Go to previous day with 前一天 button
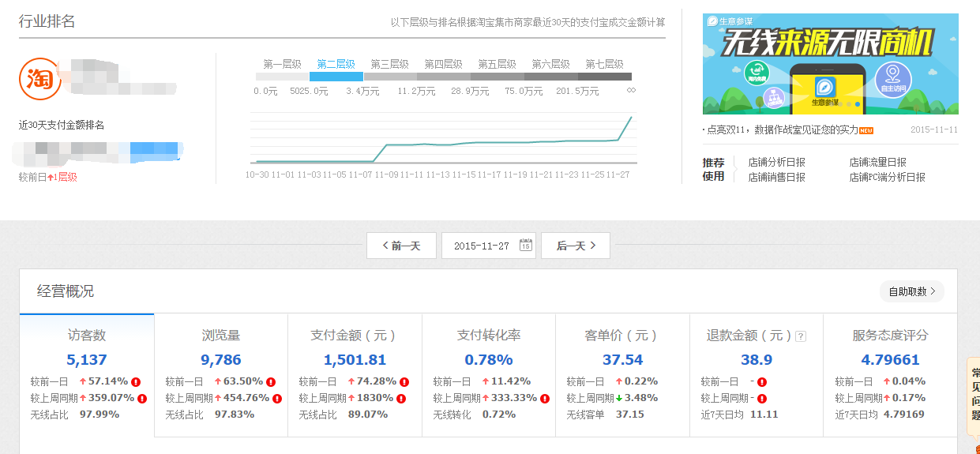This screenshot has width=980, height=454. click(x=401, y=246)
